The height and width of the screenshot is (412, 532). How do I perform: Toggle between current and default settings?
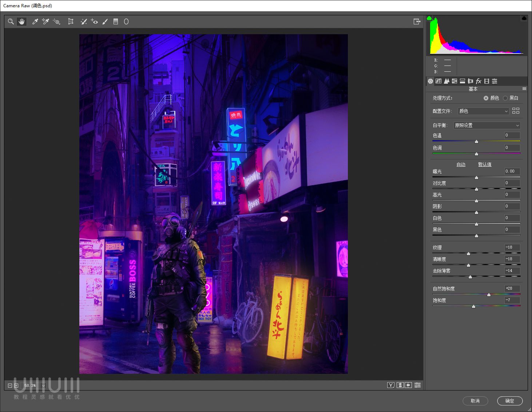pyautogui.click(x=417, y=385)
